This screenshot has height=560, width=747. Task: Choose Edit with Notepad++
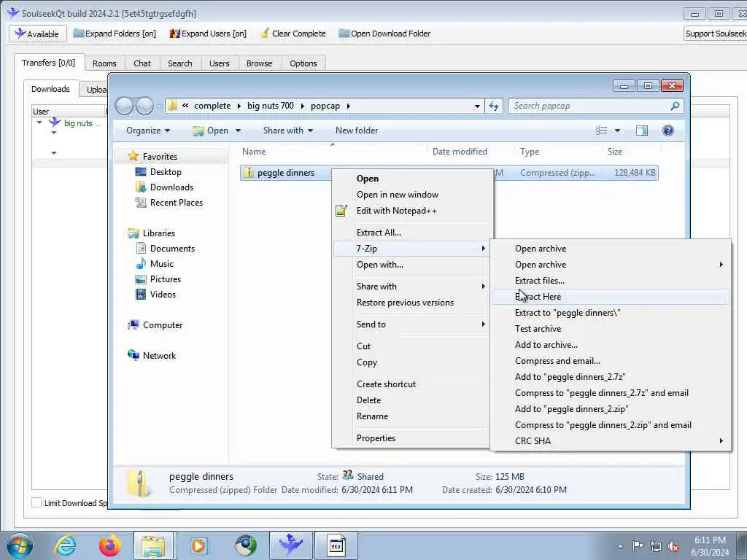[x=411, y=211]
